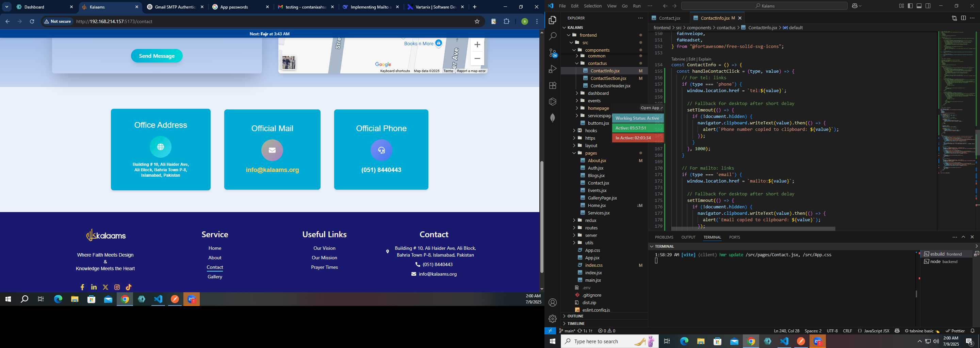Toggle the bottom Panel in VS Code
Image resolution: width=980 pixels, height=348 pixels.
919,6
